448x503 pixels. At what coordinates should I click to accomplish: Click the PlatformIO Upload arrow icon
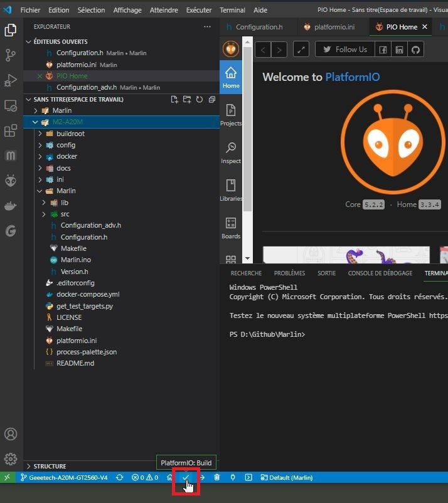202,478
